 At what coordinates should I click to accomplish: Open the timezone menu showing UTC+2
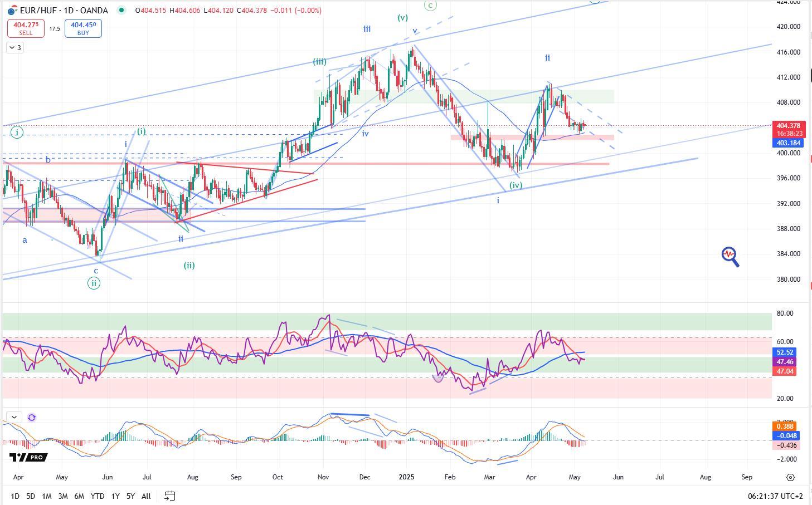(x=776, y=496)
